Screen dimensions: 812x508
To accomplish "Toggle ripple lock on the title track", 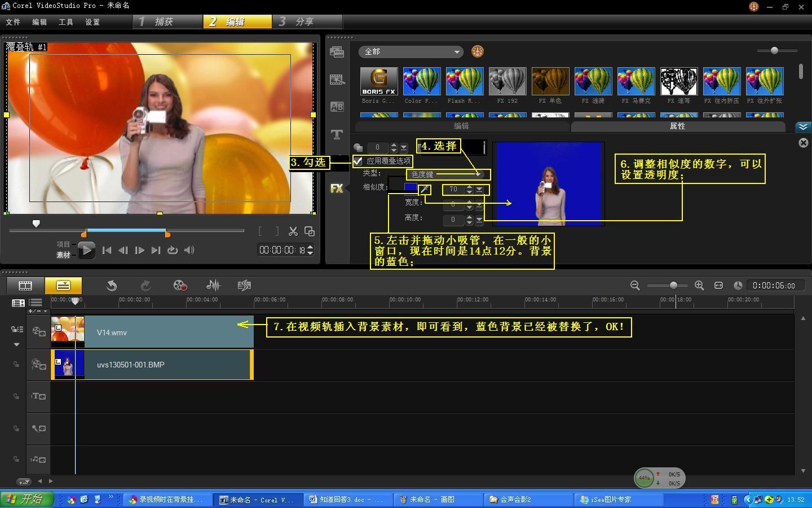I will coord(16,396).
